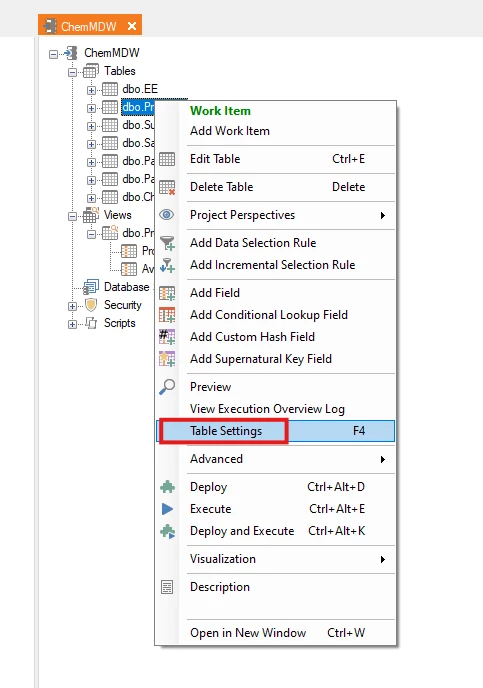
Task: Expand the dbo.Ch table node
Action: (x=91, y=198)
